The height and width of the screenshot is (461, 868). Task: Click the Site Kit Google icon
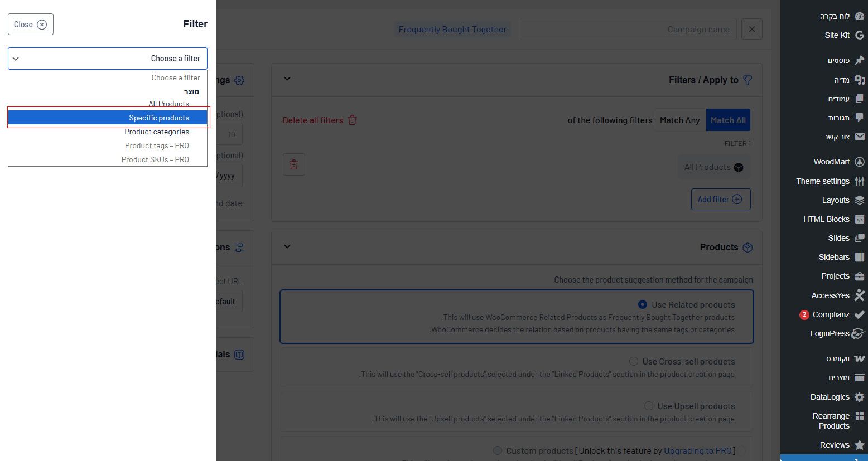(x=859, y=35)
